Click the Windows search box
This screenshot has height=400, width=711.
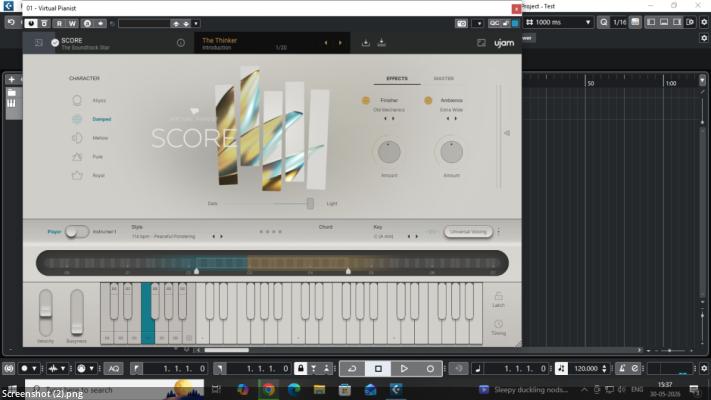(114, 390)
